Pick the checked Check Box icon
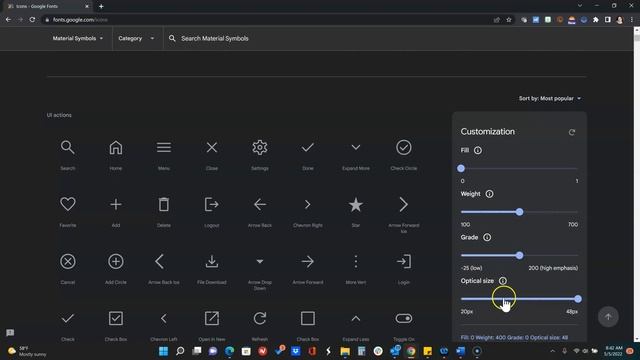This screenshot has width=640, height=360. (116, 318)
